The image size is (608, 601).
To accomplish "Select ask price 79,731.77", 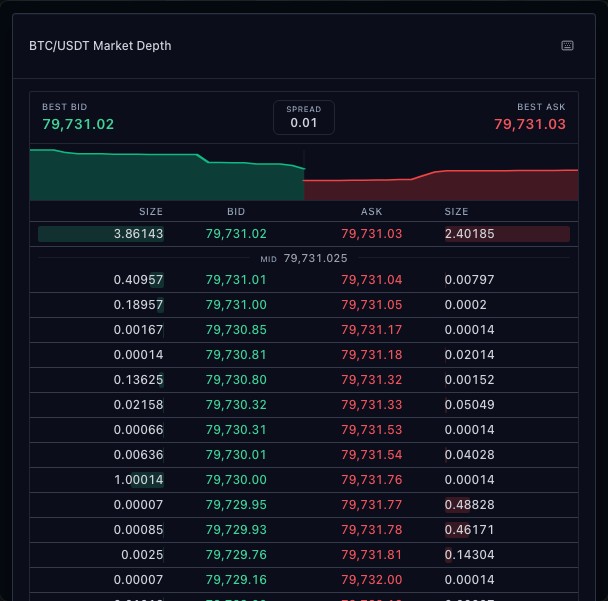I will click(x=371, y=505).
